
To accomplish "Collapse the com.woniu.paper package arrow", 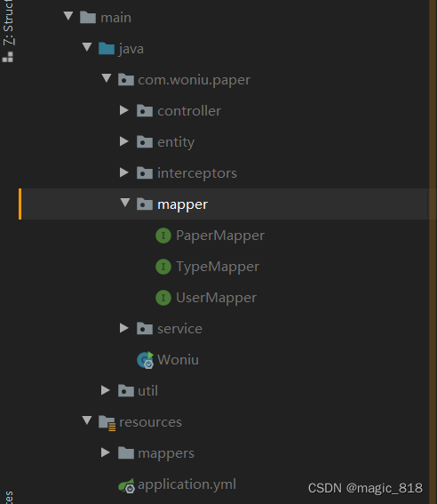I will (x=107, y=78).
